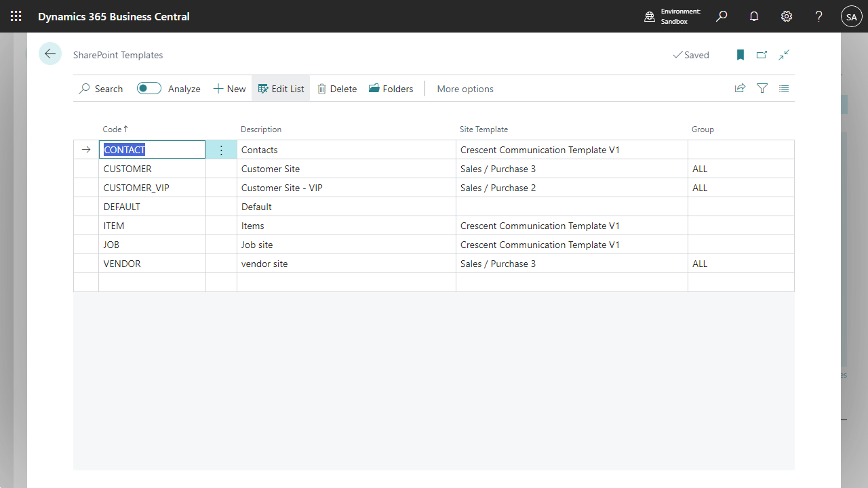This screenshot has width=868, height=488.
Task: Click the Dynamics 365 Business Central title
Action: pyautogui.click(x=114, y=16)
